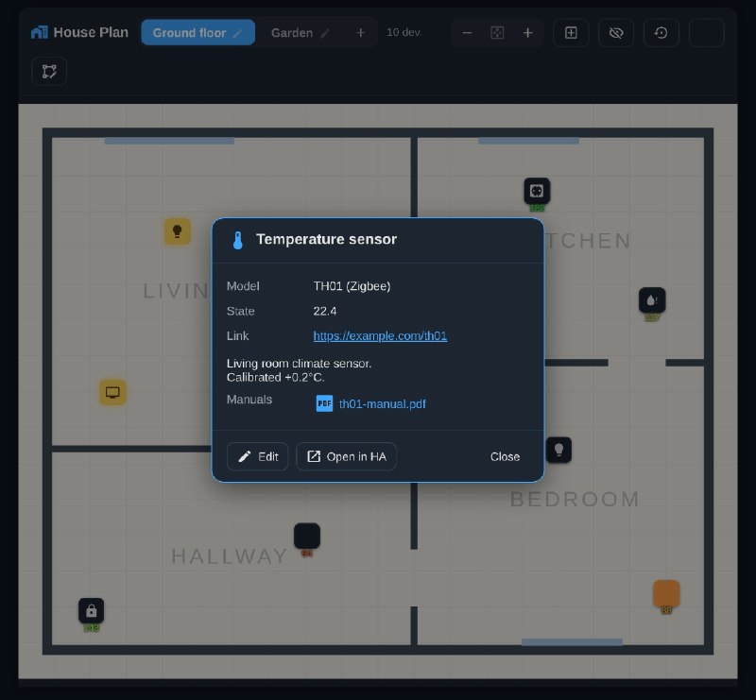This screenshot has width=756, height=700.
Task: Click the pencil icon next to Garden
Action: click(325, 33)
